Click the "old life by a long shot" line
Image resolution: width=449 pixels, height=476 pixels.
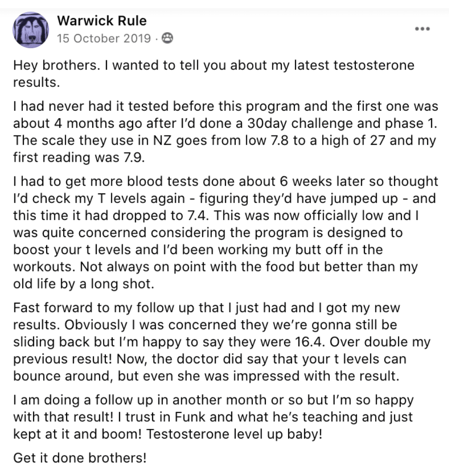click(x=84, y=284)
